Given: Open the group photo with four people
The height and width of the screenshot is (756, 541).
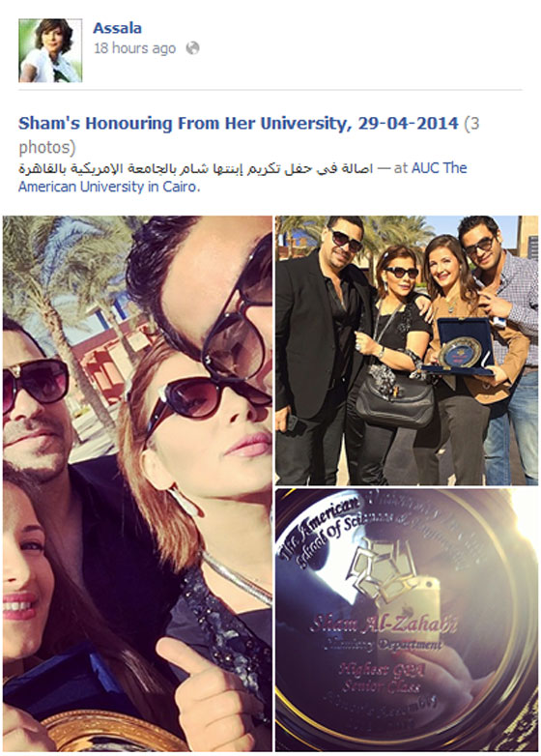Looking at the screenshot, I should tap(407, 350).
